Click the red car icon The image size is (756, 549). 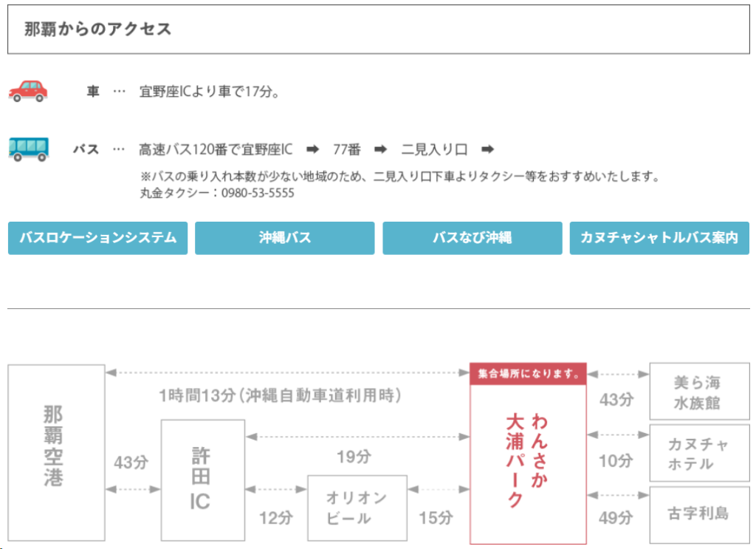click(28, 91)
